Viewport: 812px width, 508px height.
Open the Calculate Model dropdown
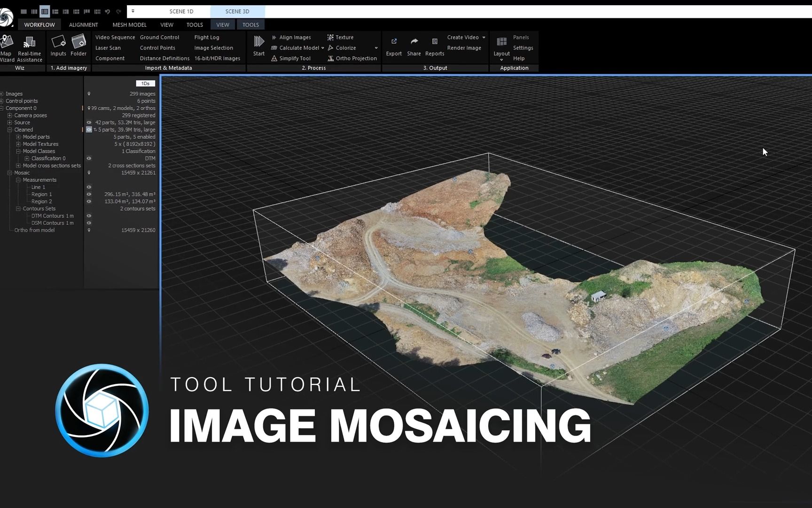pyautogui.click(x=322, y=48)
